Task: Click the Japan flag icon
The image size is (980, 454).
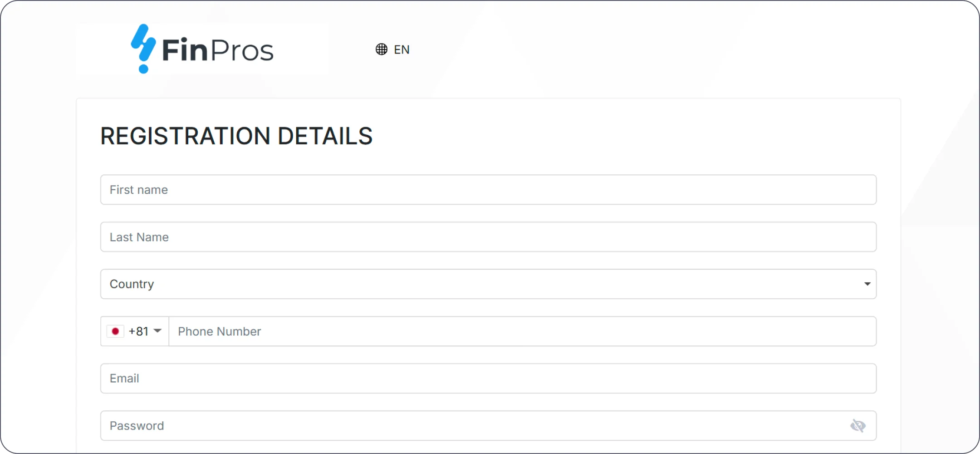Action: tap(115, 331)
